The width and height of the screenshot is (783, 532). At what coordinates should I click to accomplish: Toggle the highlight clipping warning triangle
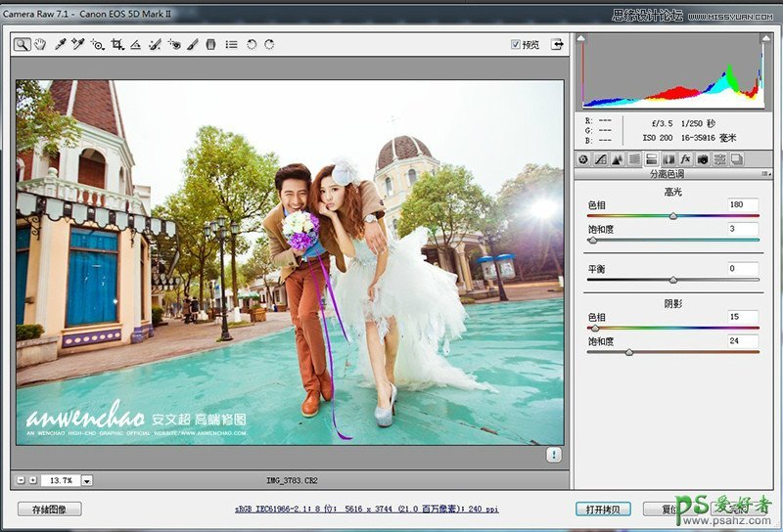tap(766, 38)
